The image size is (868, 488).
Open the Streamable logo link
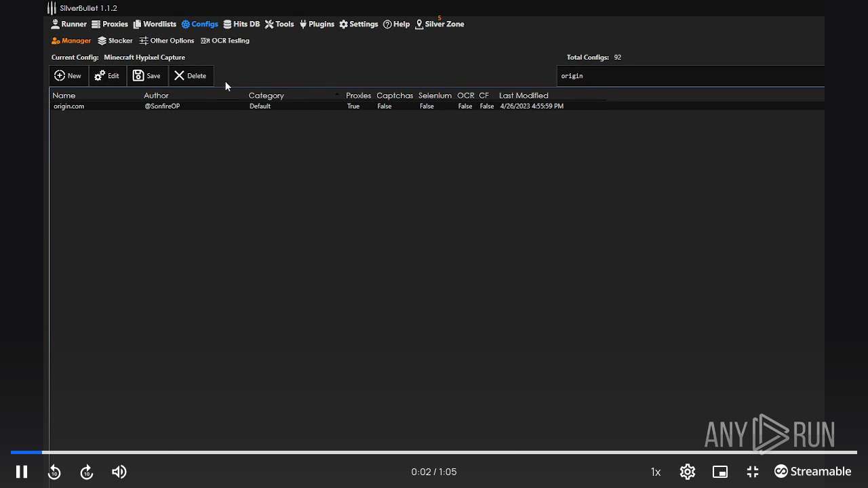point(812,472)
